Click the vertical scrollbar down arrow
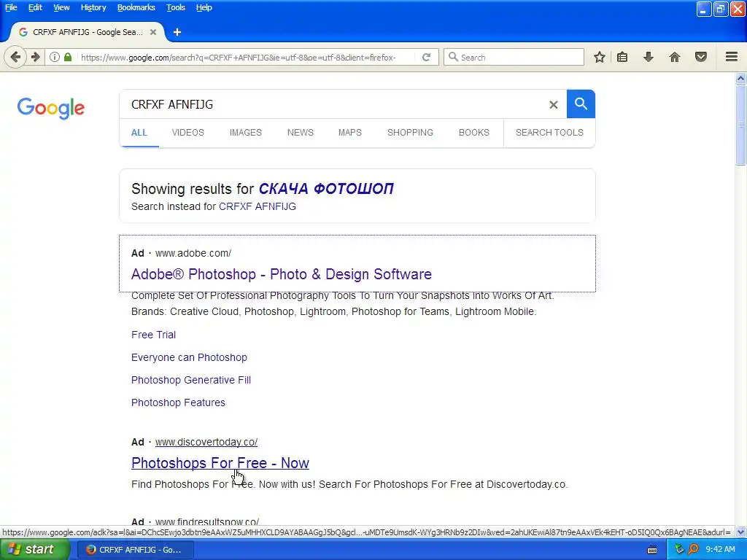747x560 pixels. tap(741, 532)
